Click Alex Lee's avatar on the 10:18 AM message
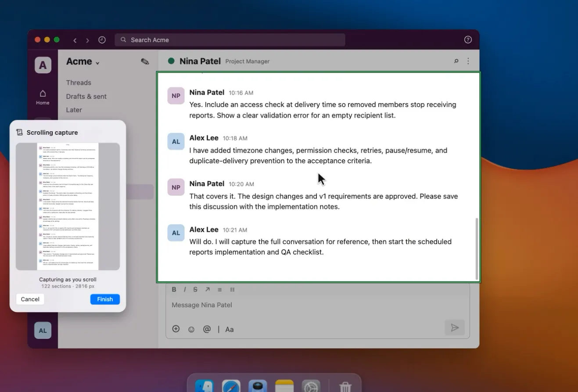This screenshot has height=392, width=578. (x=176, y=141)
